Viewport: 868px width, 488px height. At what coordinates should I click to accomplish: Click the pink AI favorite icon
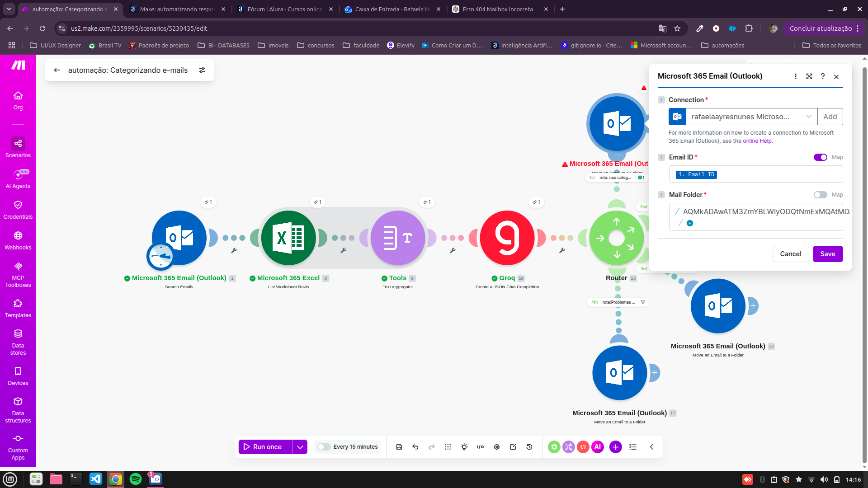click(598, 447)
